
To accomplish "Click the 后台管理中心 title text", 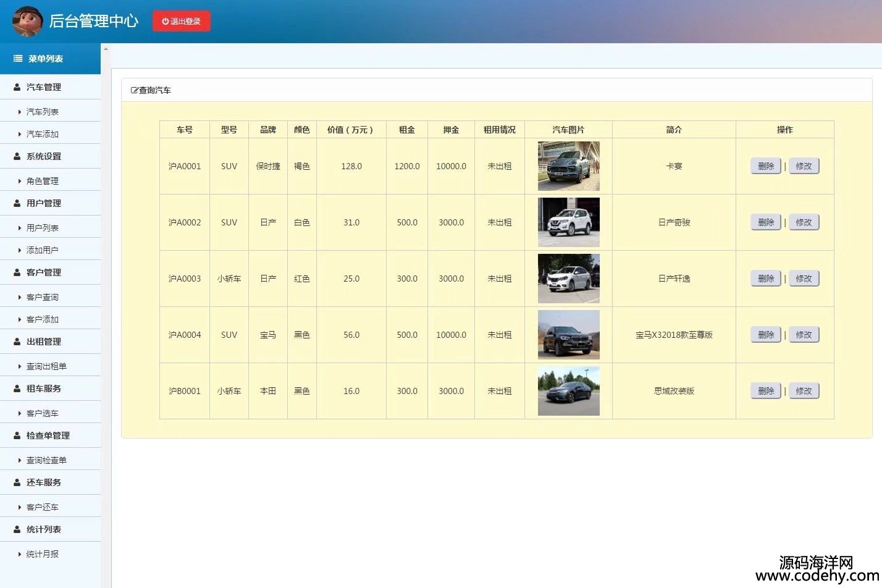I will pyautogui.click(x=94, y=21).
